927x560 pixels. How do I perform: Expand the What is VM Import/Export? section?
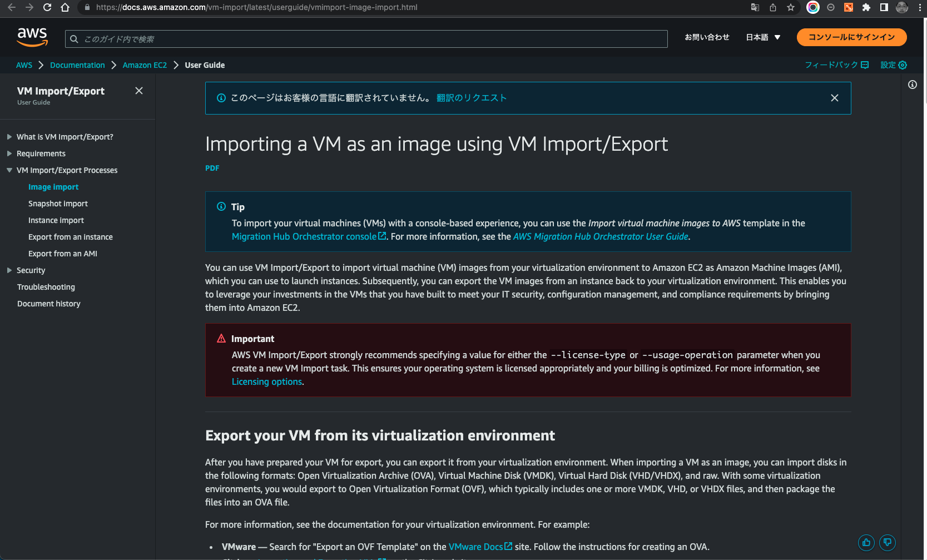pos(9,137)
